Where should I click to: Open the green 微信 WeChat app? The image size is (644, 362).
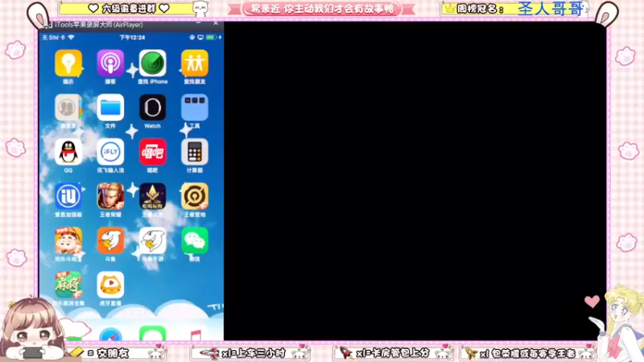(195, 241)
